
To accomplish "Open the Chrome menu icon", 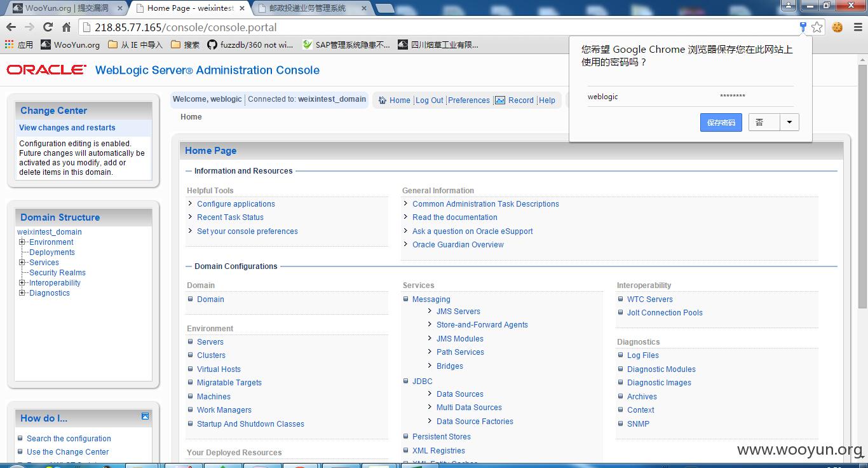I will point(857,27).
